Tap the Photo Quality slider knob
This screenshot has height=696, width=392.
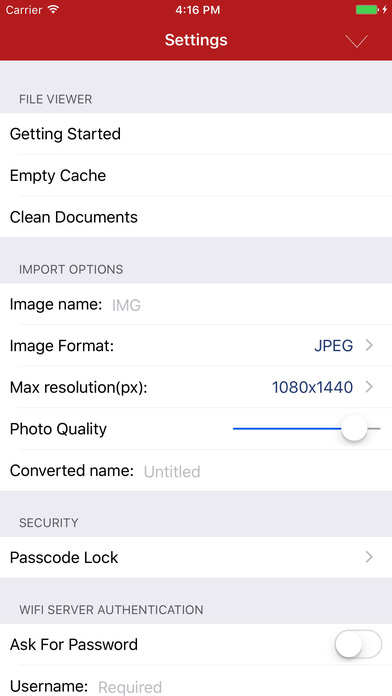(354, 428)
